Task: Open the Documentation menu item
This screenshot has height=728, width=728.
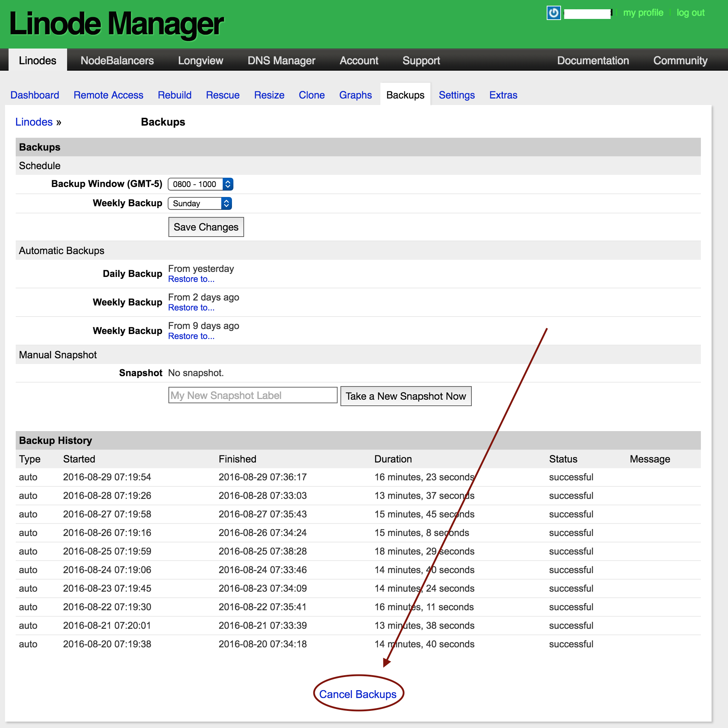Action: tap(593, 60)
